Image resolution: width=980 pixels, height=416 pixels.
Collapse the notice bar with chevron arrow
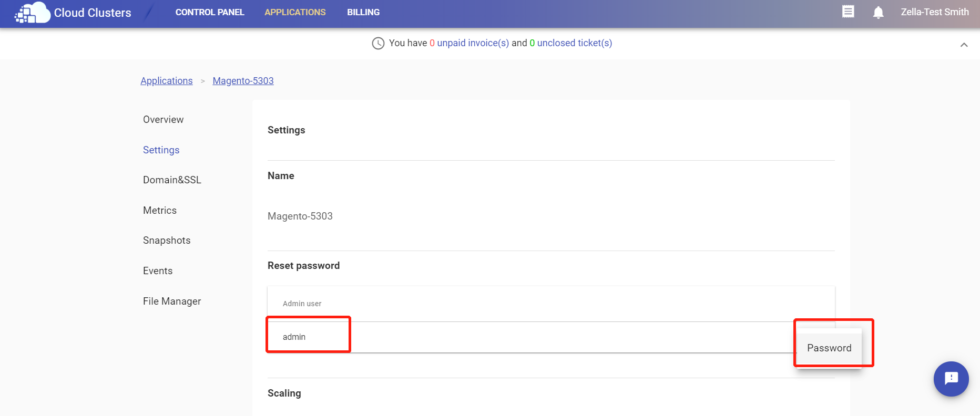point(964,45)
